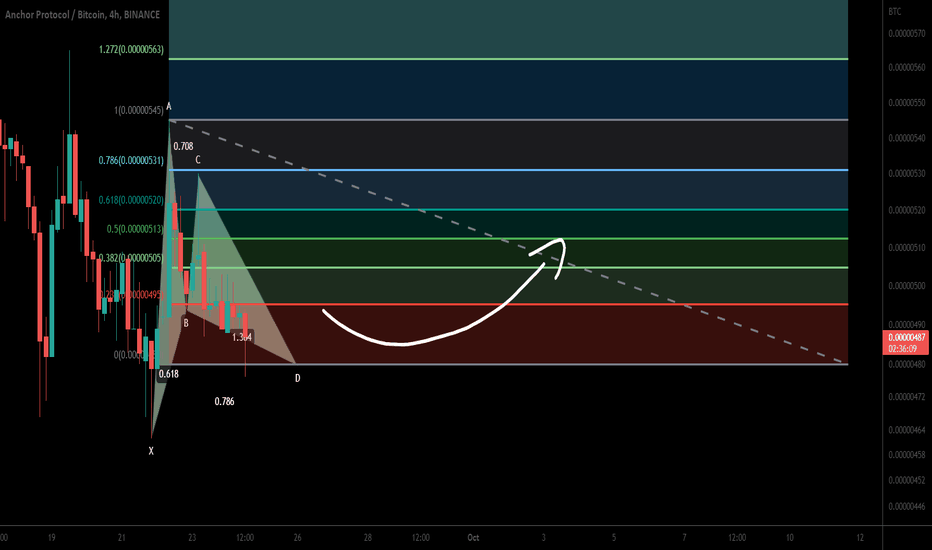
Task: Click the 0.00000480 price axis label
Action: point(907,364)
